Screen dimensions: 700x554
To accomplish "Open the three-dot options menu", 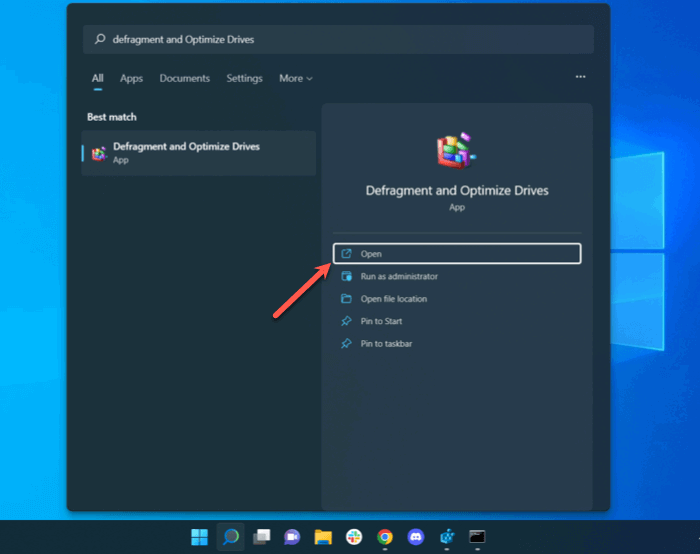I will click(580, 77).
